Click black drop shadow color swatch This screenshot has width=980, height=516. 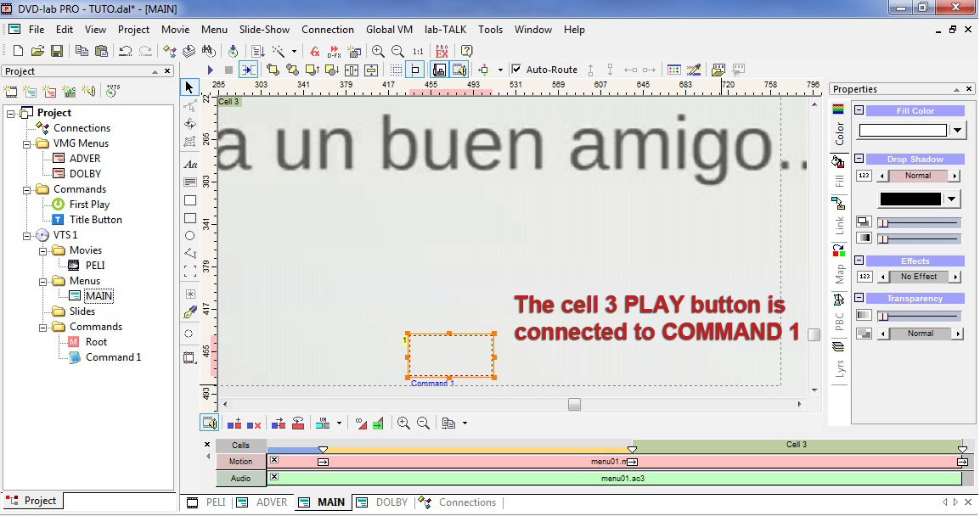coord(910,199)
